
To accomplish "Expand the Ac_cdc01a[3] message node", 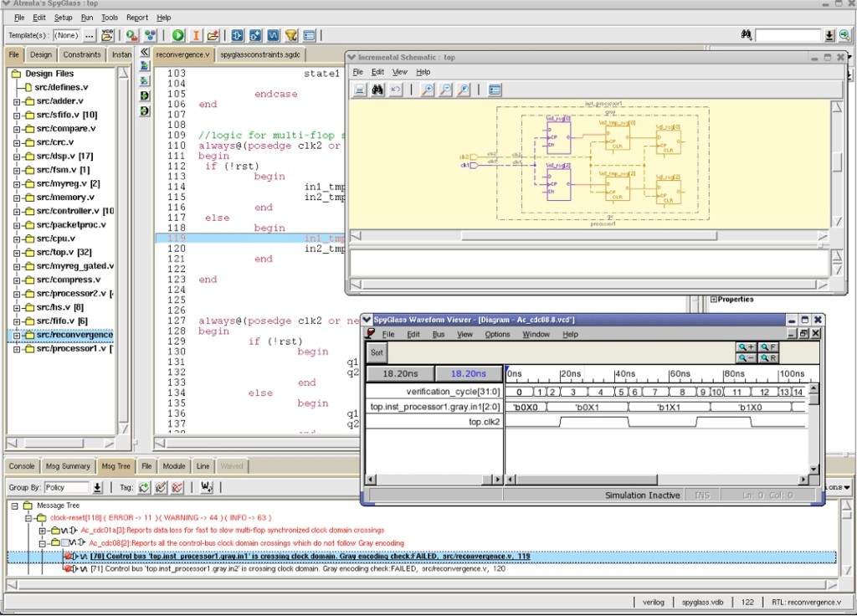I will [42, 530].
